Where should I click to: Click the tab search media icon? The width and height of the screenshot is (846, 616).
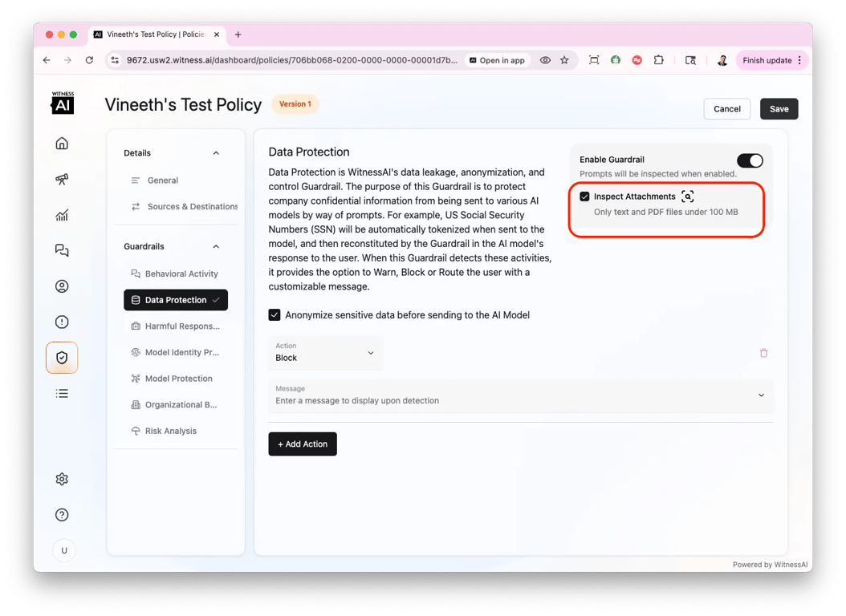[x=690, y=60]
